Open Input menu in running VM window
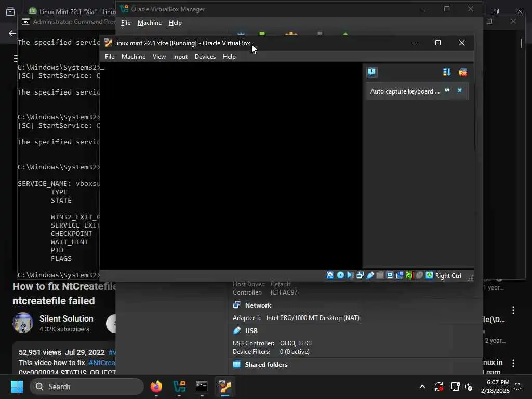The width and height of the screenshot is (532, 399). tap(180, 57)
